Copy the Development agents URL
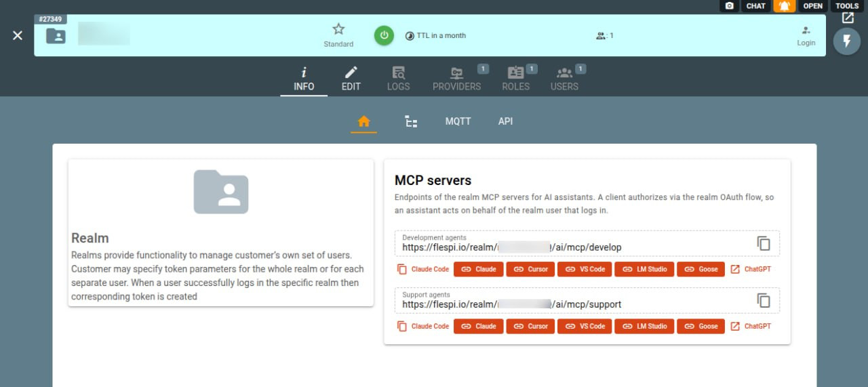 (764, 243)
